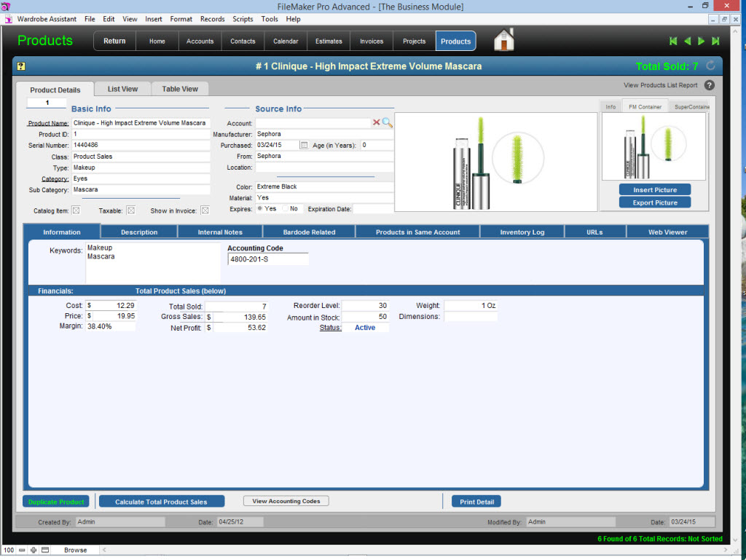
Task: Go to the previous record arrow
Action: [x=688, y=42]
